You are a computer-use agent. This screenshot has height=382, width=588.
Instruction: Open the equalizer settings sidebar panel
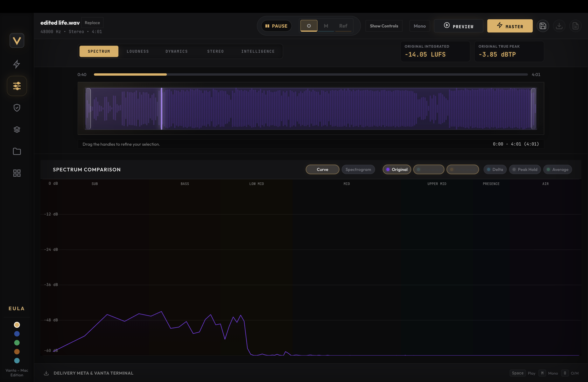[17, 86]
